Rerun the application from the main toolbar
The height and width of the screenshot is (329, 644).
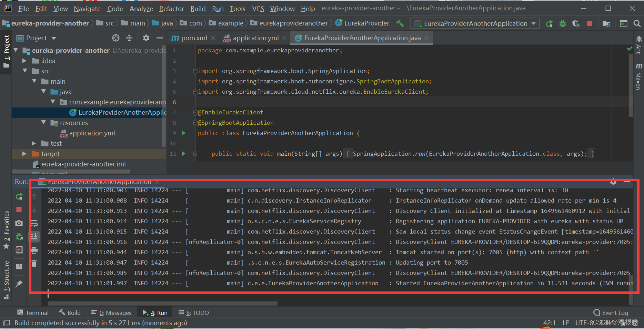coord(550,23)
